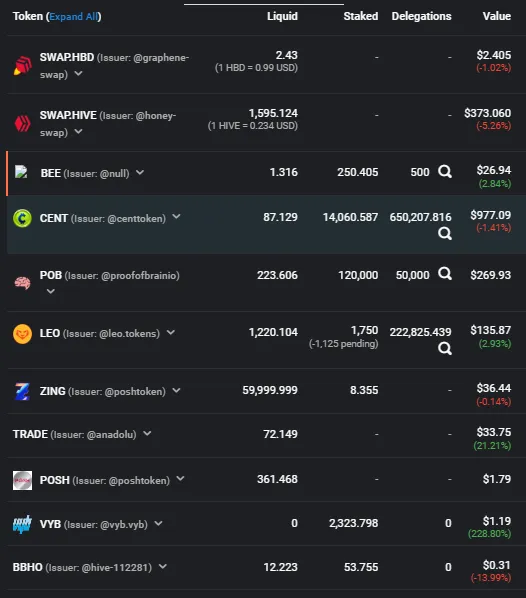
Task: Expand the BEE token row chevron
Action: point(140,172)
